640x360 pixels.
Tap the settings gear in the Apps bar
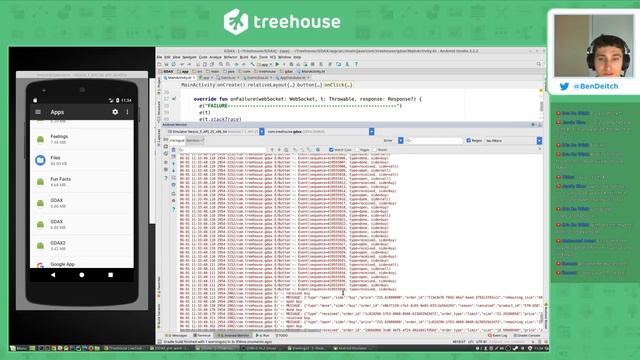tap(115, 112)
